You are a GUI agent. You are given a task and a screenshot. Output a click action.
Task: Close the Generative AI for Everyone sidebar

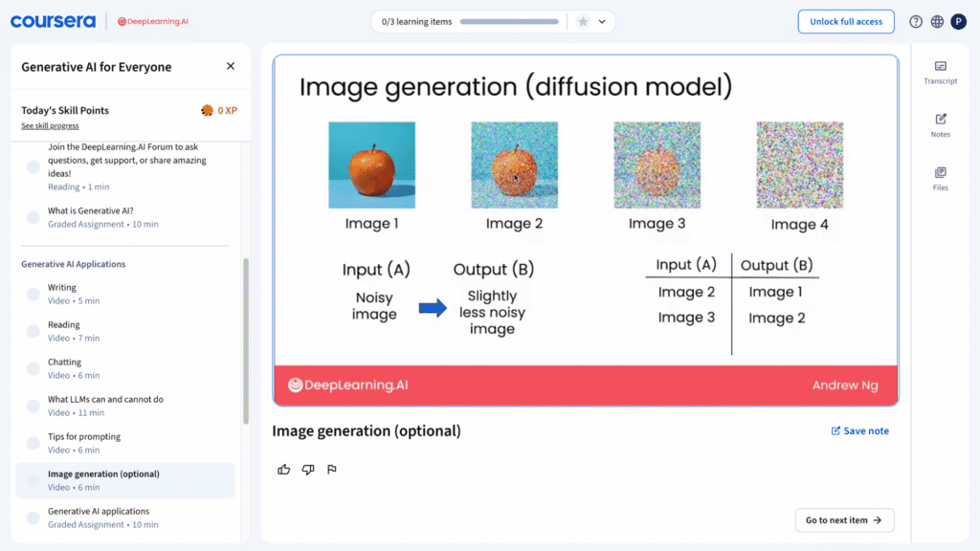tap(231, 66)
